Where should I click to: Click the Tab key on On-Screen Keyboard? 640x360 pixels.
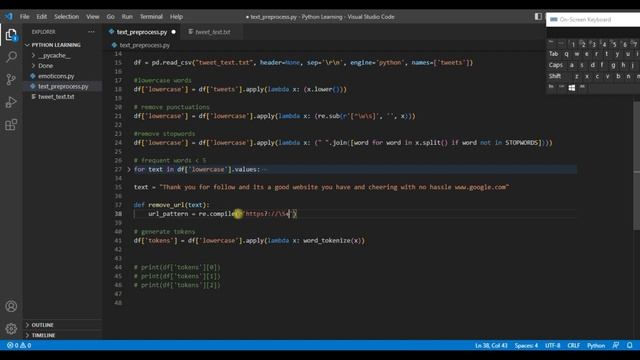(x=553, y=54)
